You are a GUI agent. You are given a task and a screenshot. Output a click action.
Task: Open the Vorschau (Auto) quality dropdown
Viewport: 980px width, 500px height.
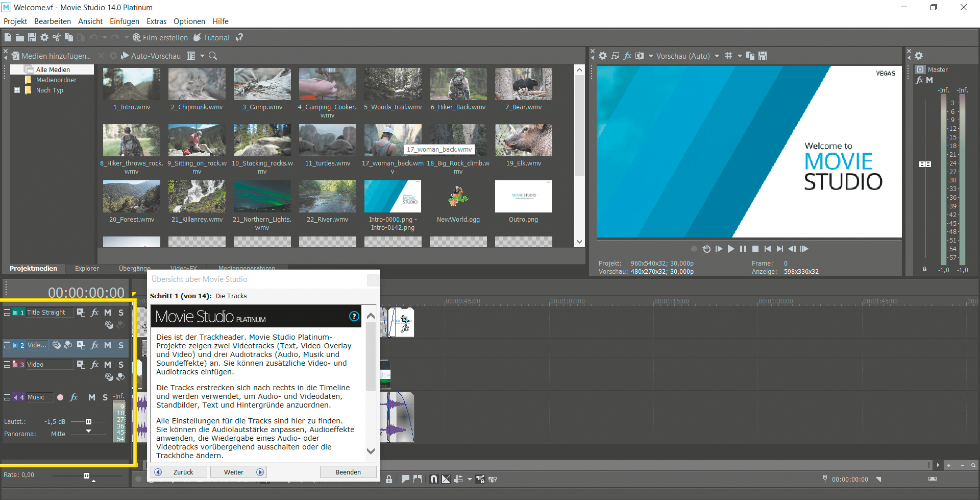click(717, 56)
